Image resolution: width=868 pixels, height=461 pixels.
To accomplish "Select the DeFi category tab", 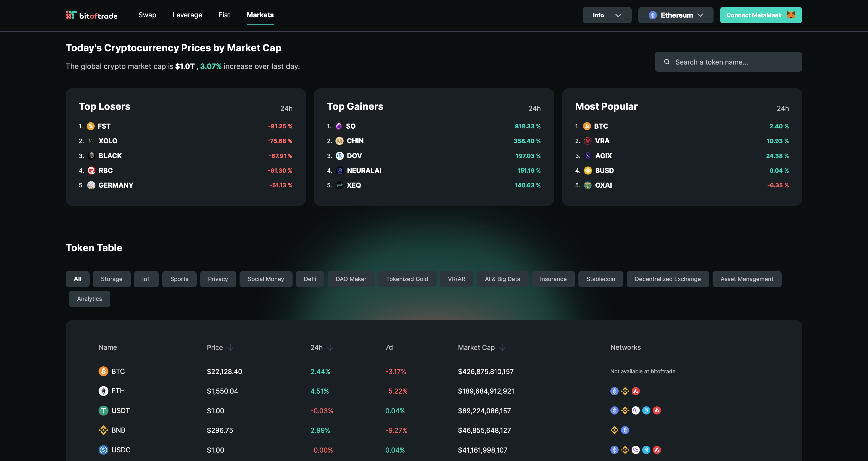I will point(310,279).
